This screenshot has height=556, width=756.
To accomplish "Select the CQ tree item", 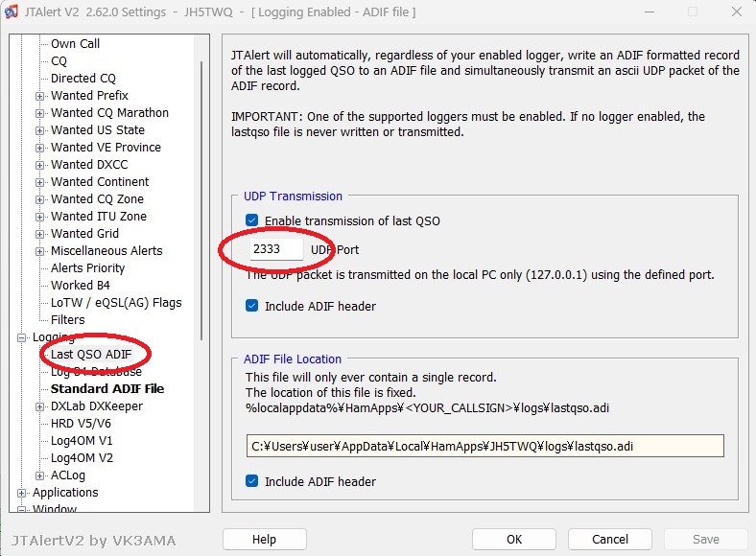I will (59, 61).
